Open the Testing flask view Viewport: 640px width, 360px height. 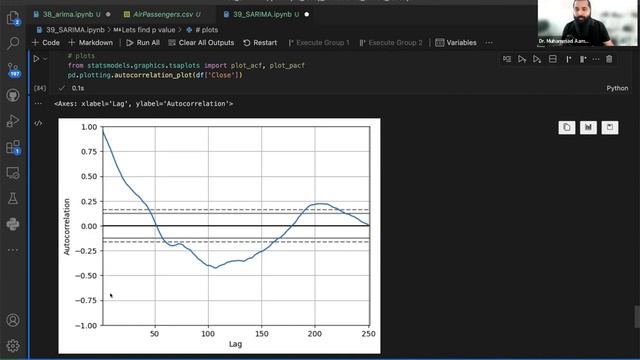click(x=13, y=199)
